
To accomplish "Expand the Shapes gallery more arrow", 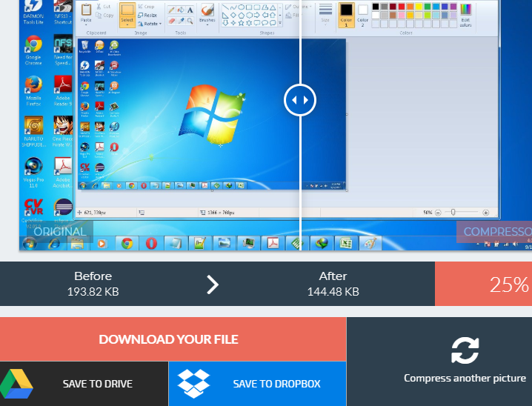I will point(280,23).
